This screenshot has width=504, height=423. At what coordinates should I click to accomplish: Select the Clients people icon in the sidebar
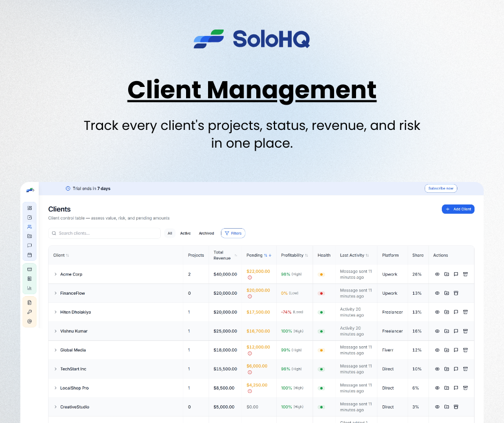click(x=29, y=227)
